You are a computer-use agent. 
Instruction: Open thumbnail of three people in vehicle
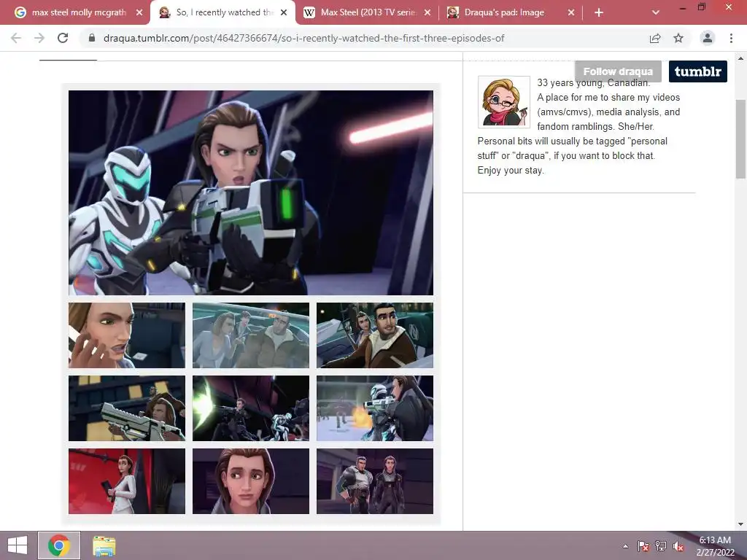[x=251, y=335]
